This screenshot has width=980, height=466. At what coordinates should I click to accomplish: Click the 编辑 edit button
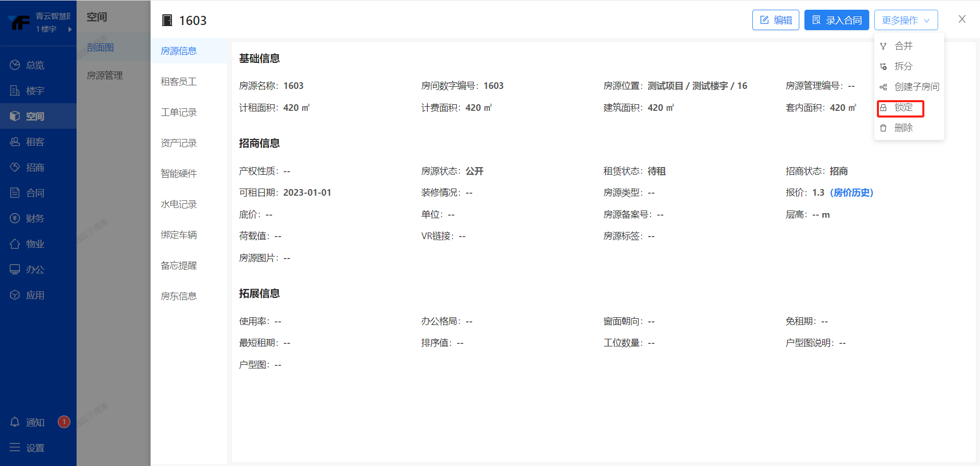tap(775, 20)
